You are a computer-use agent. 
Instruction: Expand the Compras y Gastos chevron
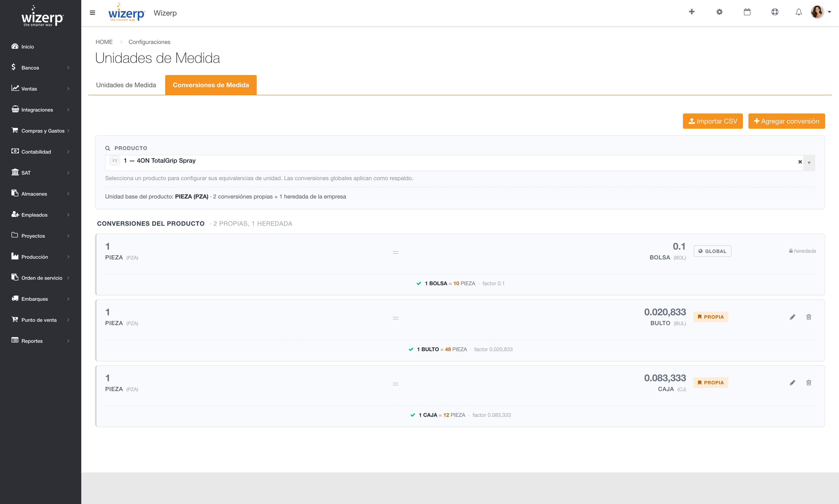(x=68, y=131)
